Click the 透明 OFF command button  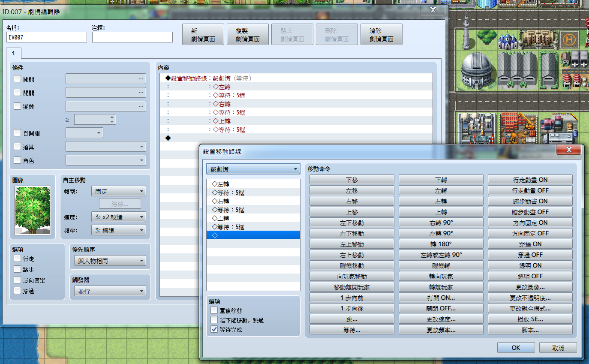530,276
